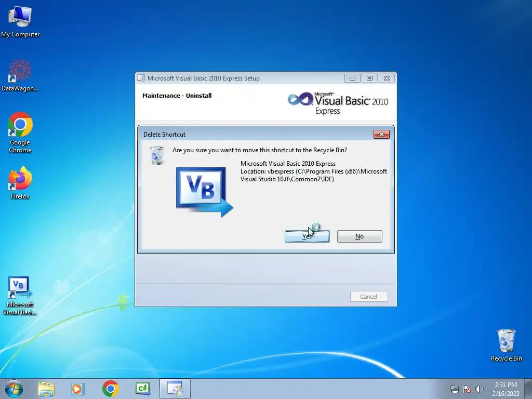Click the Visual Basic 2010 Express logo
The height and width of the screenshot is (399, 532).
click(338, 103)
